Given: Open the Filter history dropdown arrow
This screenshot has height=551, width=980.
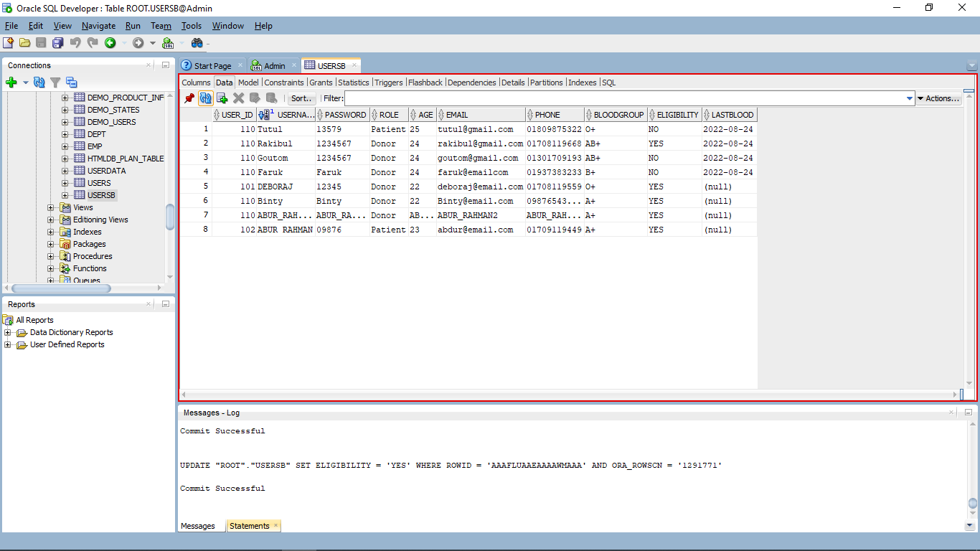Looking at the screenshot, I should pos(910,98).
